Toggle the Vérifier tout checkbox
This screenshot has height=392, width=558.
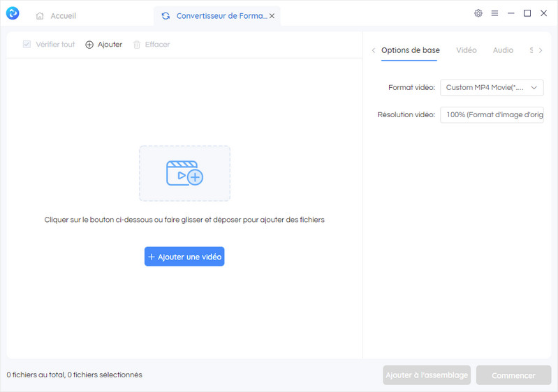pos(27,45)
